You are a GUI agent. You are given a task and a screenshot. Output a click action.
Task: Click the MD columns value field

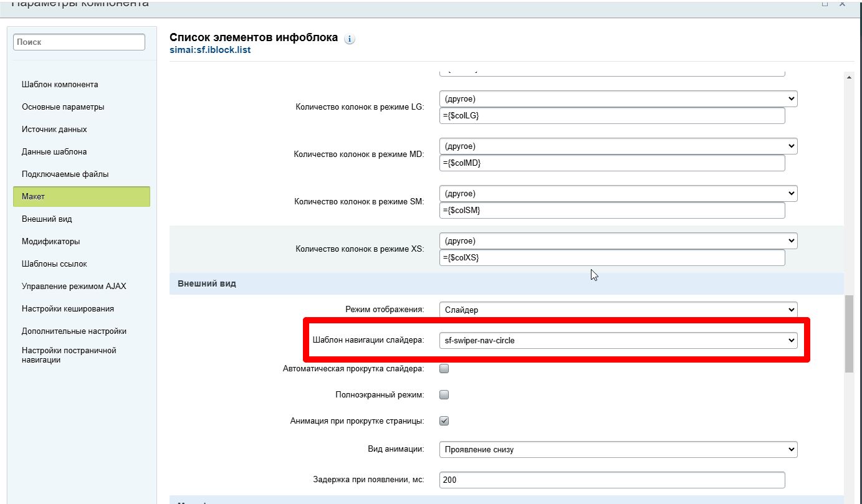611,163
